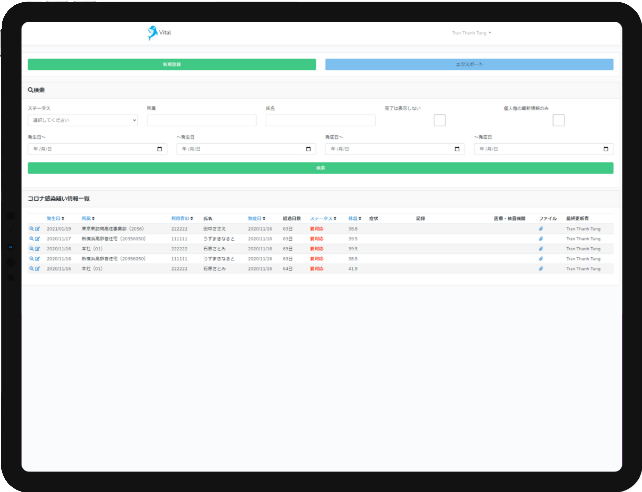This screenshot has width=642, height=492.
Task: Click the blue export button
Action: pyautogui.click(x=469, y=64)
